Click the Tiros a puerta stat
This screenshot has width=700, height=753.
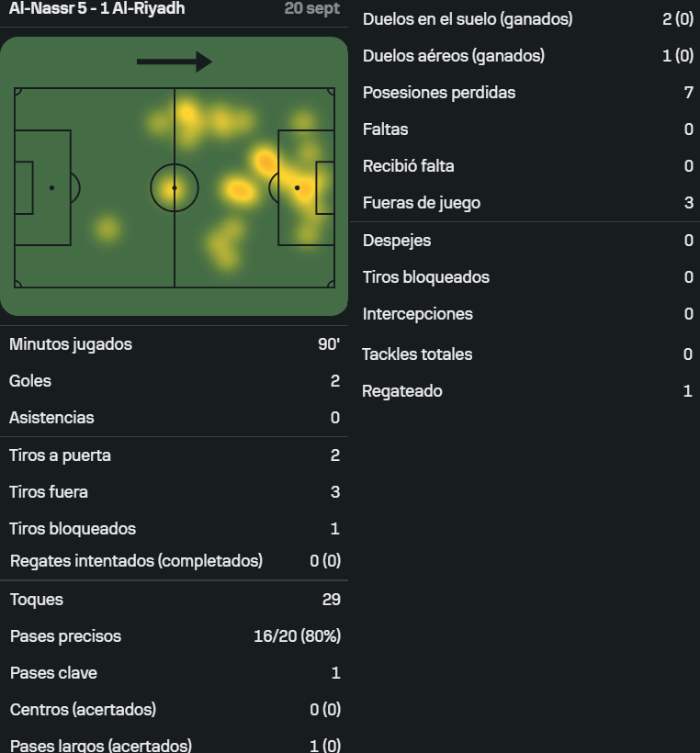coord(174,455)
